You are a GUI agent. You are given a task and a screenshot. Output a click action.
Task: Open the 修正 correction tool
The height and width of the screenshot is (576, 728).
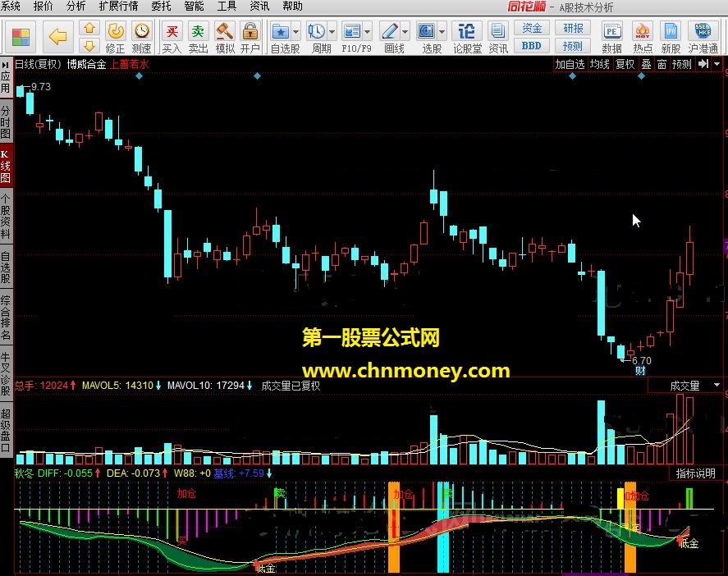tap(115, 37)
